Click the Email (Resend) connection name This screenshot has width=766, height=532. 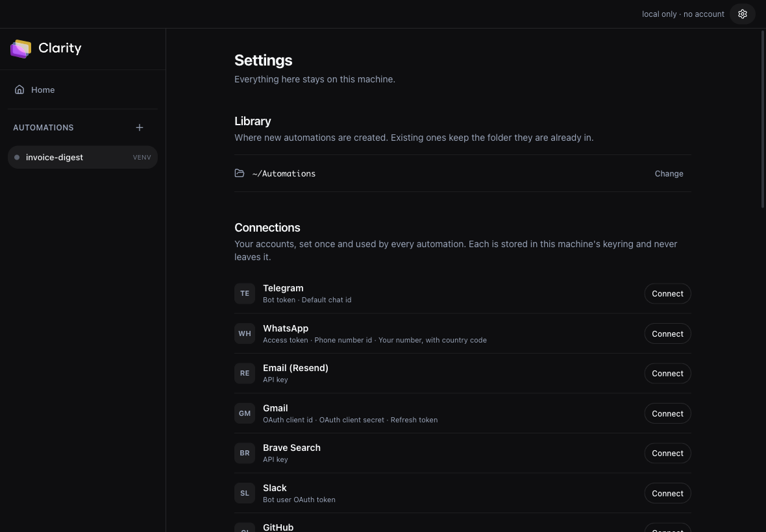(x=295, y=368)
